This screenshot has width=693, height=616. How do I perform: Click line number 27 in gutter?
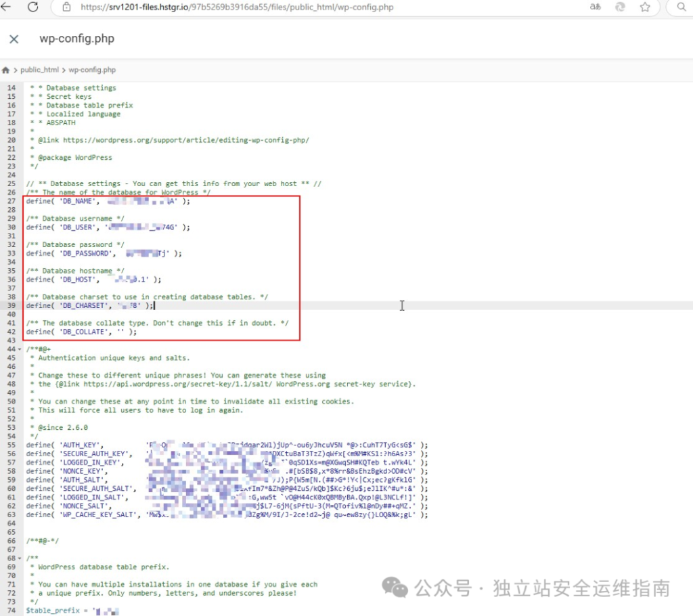pyautogui.click(x=12, y=201)
